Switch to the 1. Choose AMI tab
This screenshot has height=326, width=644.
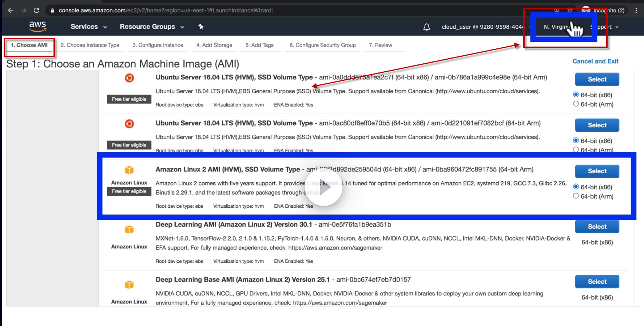(29, 45)
